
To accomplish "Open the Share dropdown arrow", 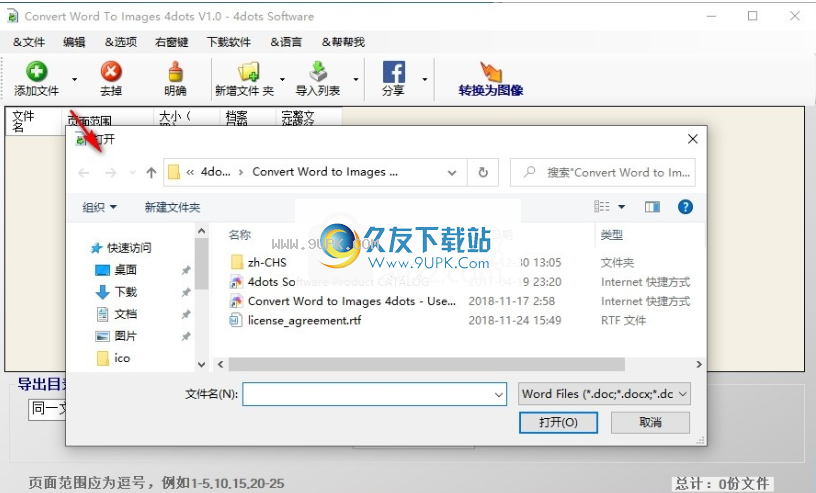I will (x=425, y=79).
